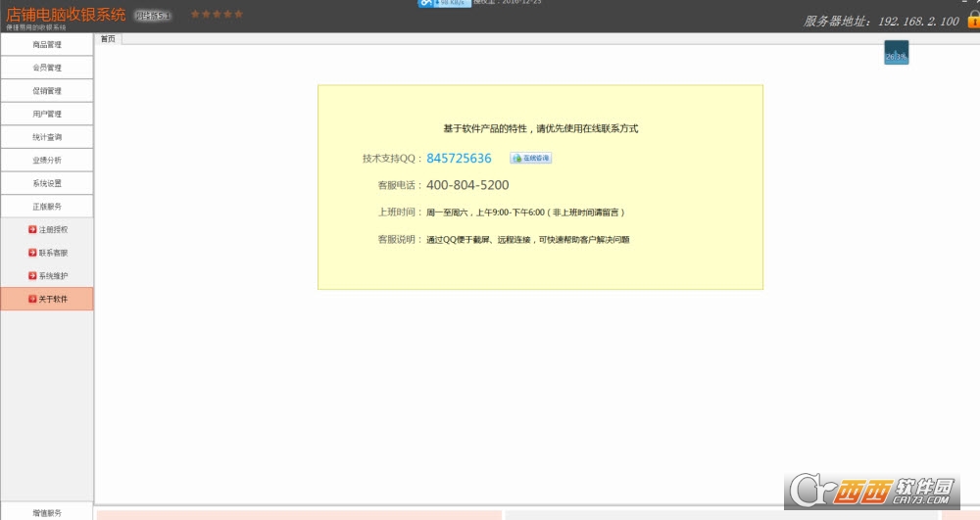Select 联系客服 submenu item
This screenshot has height=520, width=980.
point(47,253)
